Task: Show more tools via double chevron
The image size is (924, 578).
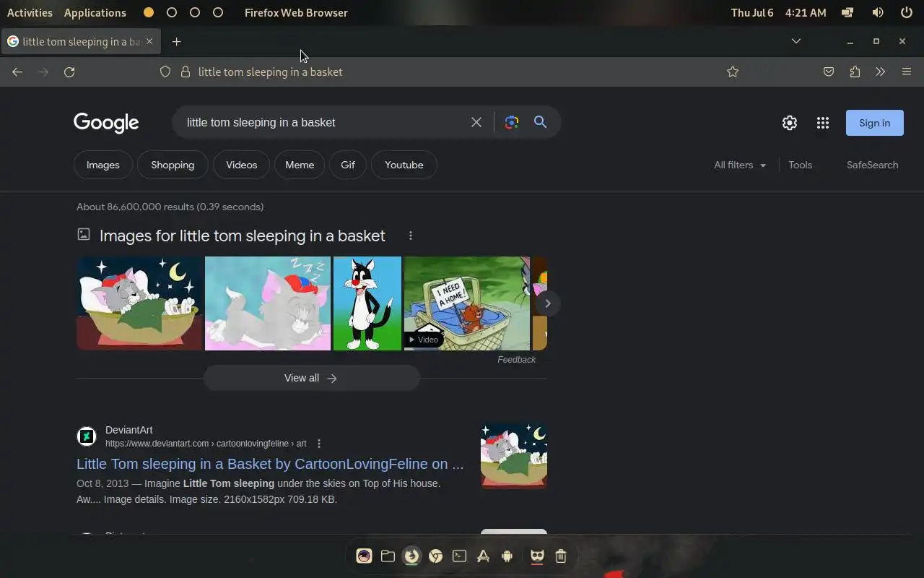Action: pos(880,72)
